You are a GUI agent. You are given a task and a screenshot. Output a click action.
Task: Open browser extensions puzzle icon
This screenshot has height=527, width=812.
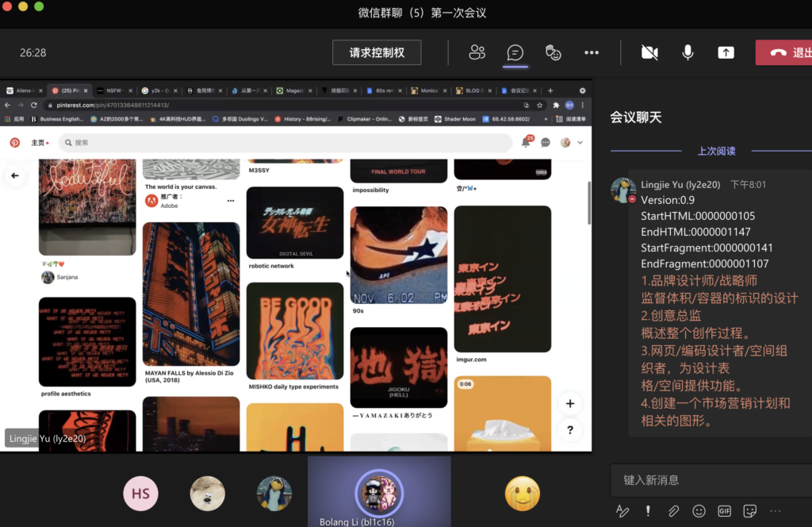click(556, 106)
